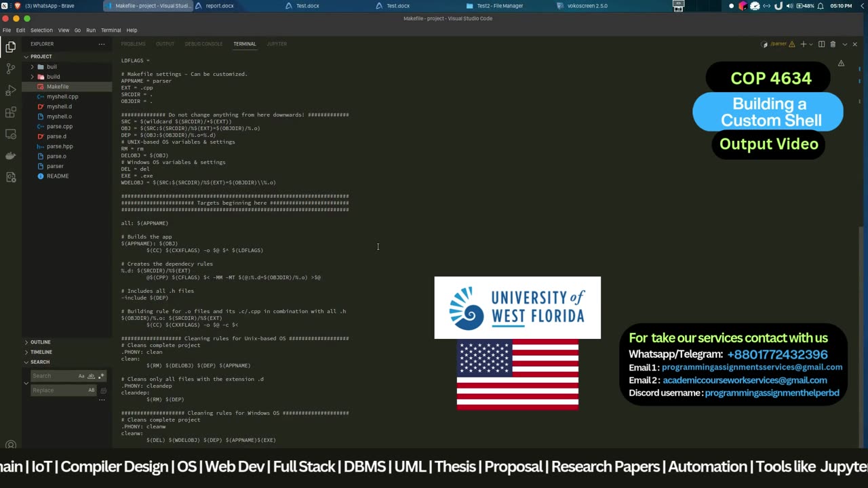Open myshell.cpp in the explorer
The image size is (868, 488).
pos(62,96)
